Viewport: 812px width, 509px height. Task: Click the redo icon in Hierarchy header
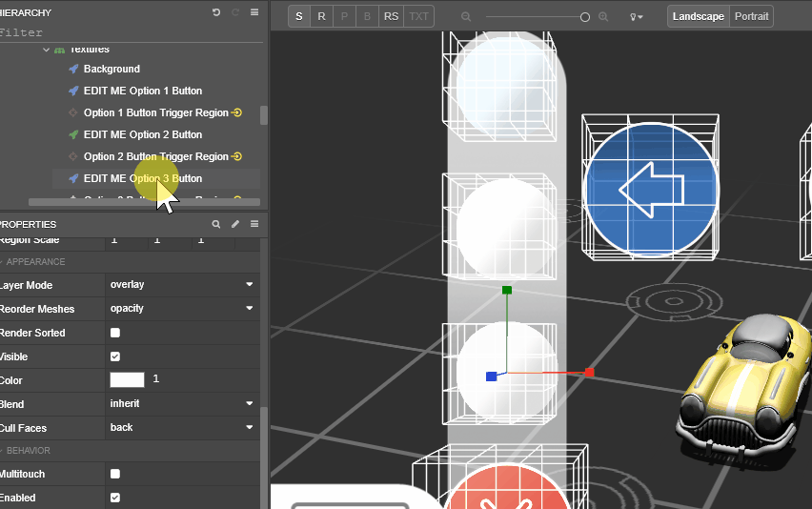point(235,12)
